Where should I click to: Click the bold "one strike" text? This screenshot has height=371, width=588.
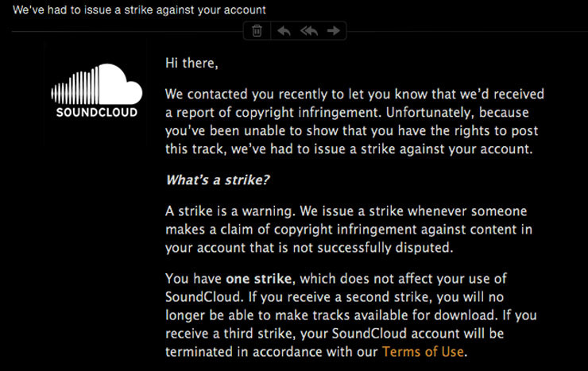[x=259, y=278]
